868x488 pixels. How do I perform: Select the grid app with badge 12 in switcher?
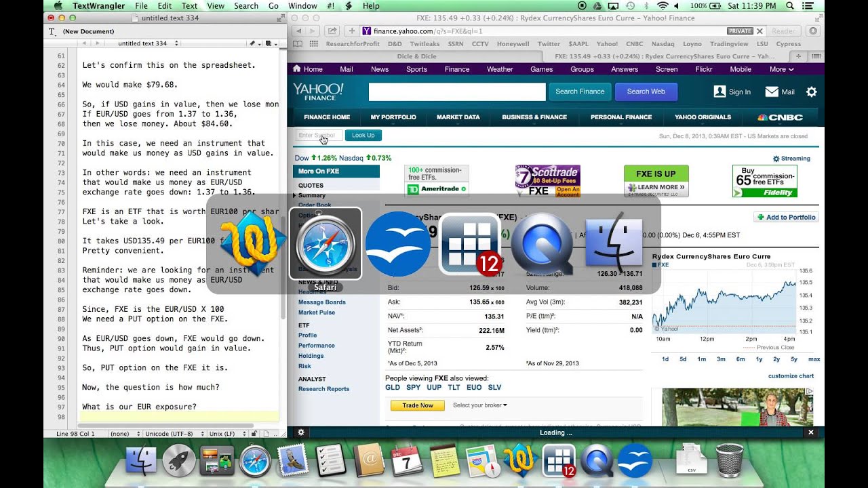[x=471, y=244]
